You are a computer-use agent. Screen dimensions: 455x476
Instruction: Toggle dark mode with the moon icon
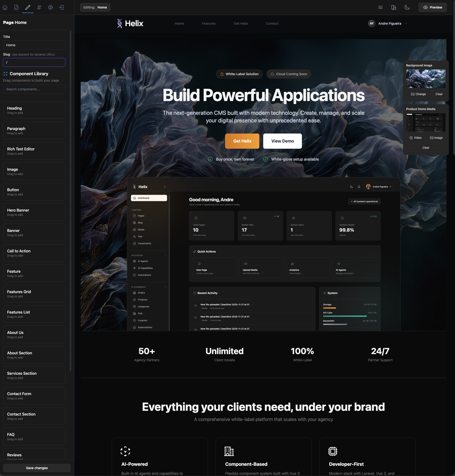(407, 7)
